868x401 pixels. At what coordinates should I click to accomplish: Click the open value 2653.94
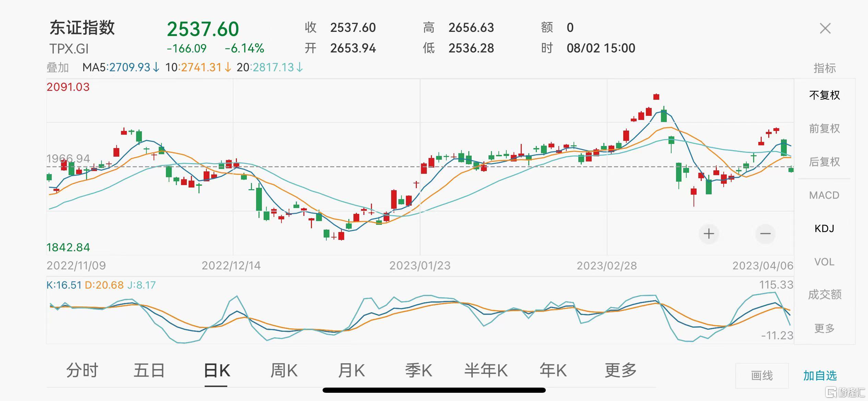pos(353,48)
